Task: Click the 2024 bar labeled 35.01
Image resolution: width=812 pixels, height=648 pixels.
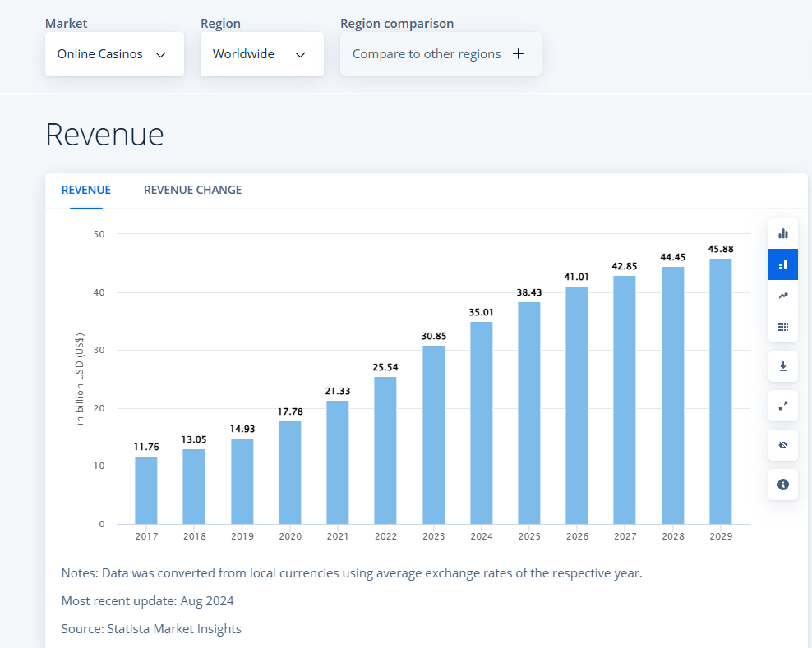Action: pyautogui.click(x=481, y=423)
